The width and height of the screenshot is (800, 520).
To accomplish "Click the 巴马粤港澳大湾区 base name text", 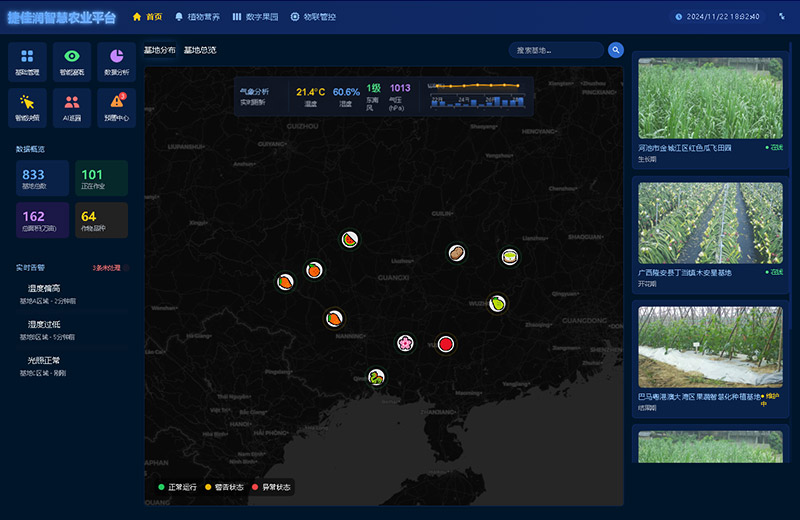I will (699, 397).
